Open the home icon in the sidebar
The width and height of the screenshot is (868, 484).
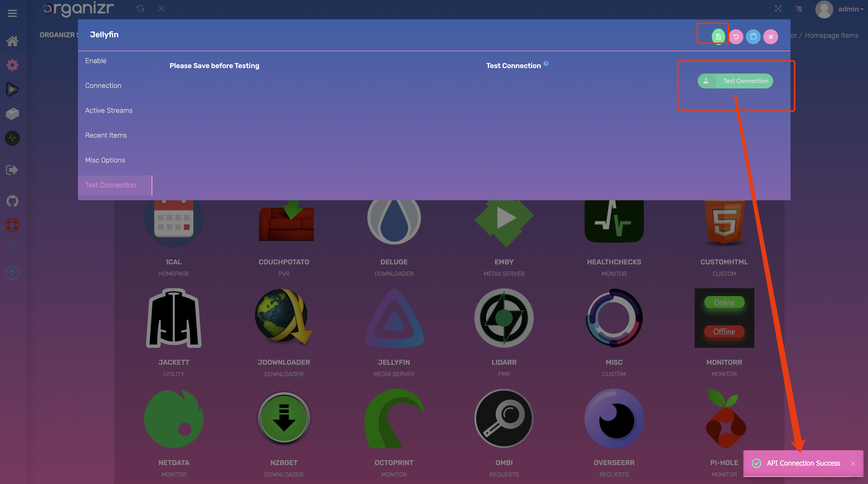pyautogui.click(x=12, y=41)
